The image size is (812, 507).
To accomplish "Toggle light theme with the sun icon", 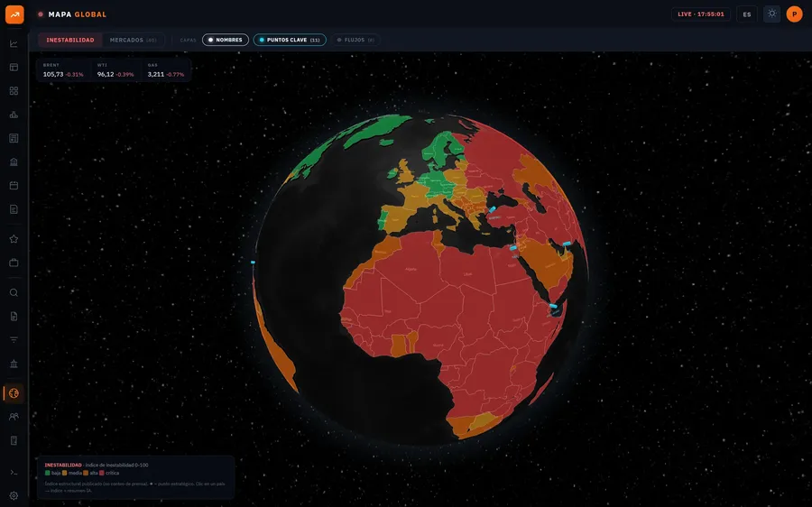I will (x=771, y=14).
